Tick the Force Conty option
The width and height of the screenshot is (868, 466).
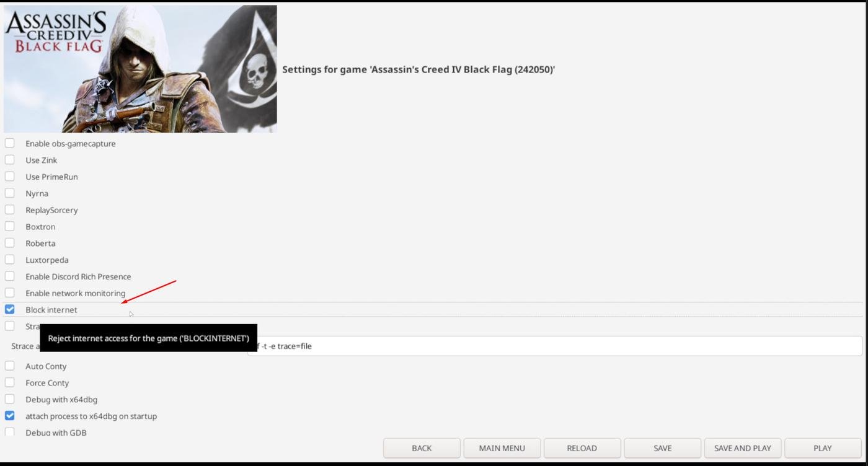[10, 383]
